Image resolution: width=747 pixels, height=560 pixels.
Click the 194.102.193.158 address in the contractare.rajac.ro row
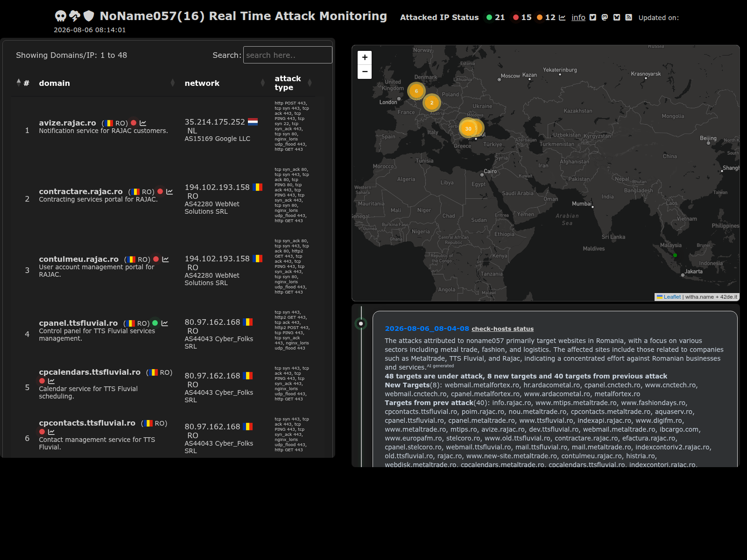(x=217, y=187)
